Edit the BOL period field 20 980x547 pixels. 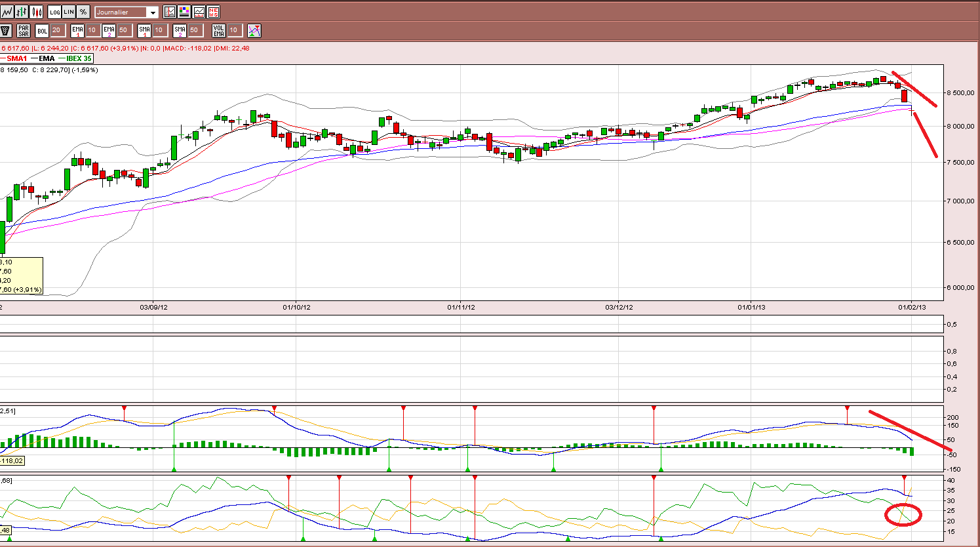click(x=57, y=30)
